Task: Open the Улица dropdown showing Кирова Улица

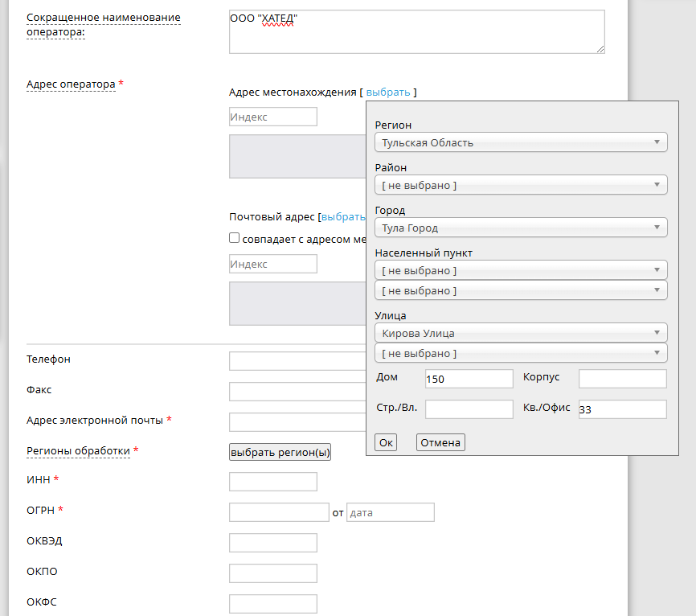Action: (521, 333)
